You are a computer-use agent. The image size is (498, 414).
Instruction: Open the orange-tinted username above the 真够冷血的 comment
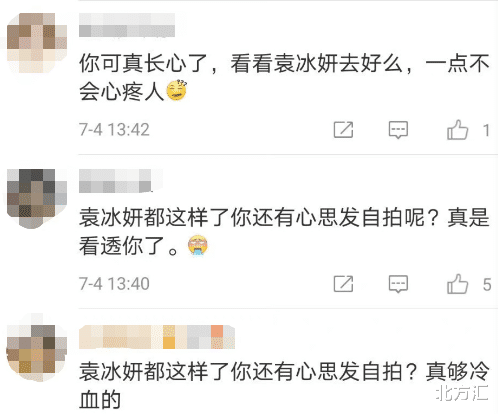pos(157,337)
